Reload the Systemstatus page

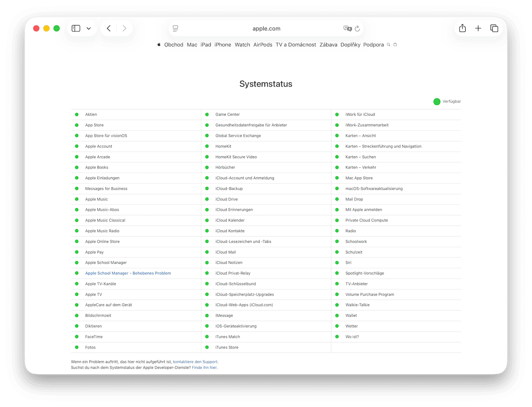click(x=357, y=28)
